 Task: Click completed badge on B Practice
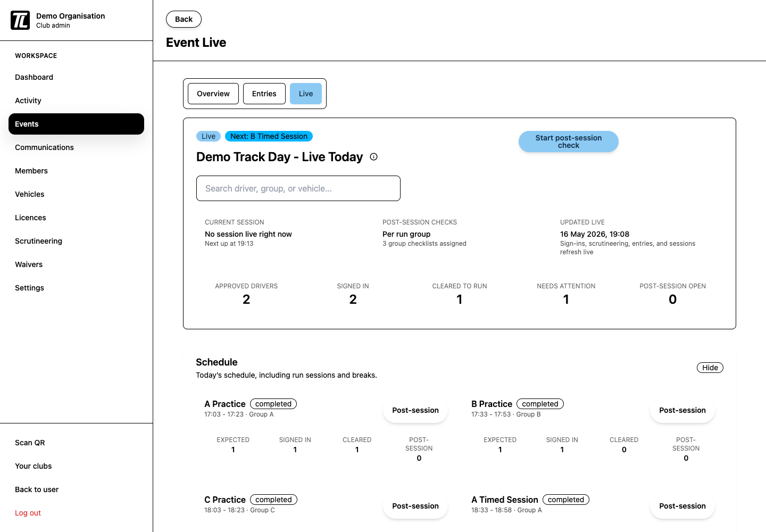[x=540, y=404]
